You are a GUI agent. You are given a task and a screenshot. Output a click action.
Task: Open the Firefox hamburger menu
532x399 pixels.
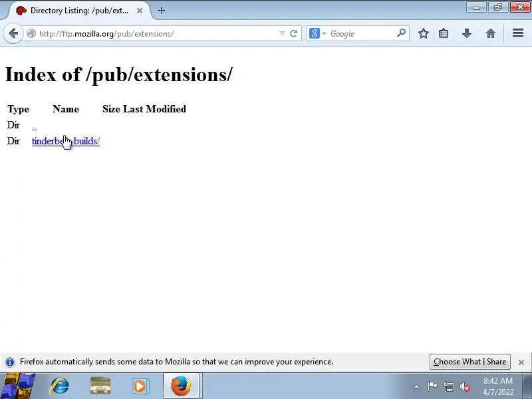pyautogui.click(x=518, y=33)
